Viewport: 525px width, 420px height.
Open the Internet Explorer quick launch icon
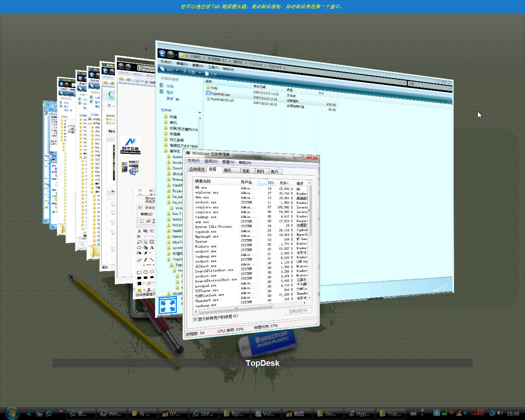(x=49, y=413)
